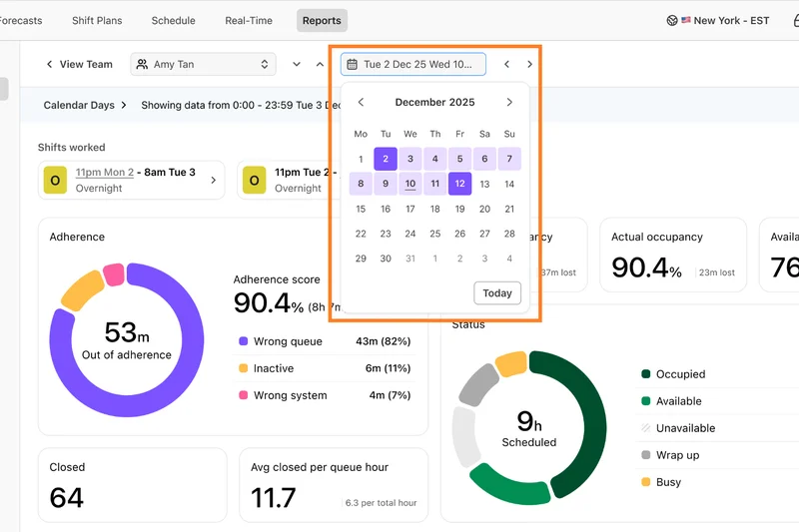Go to previous month in the calendar
The height and width of the screenshot is (532, 799).
click(x=361, y=102)
